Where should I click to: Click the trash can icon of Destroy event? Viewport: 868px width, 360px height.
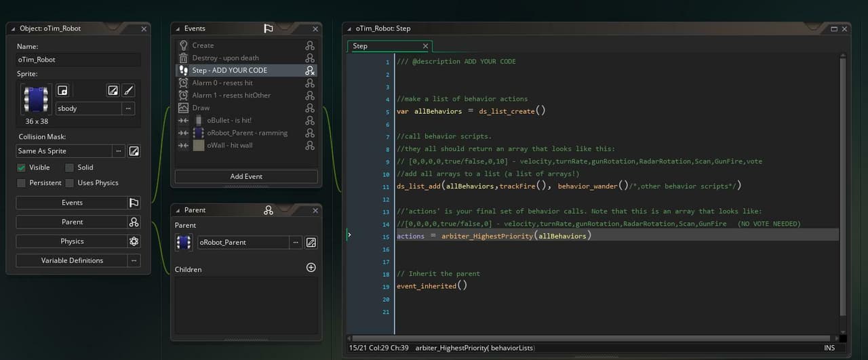coord(183,58)
